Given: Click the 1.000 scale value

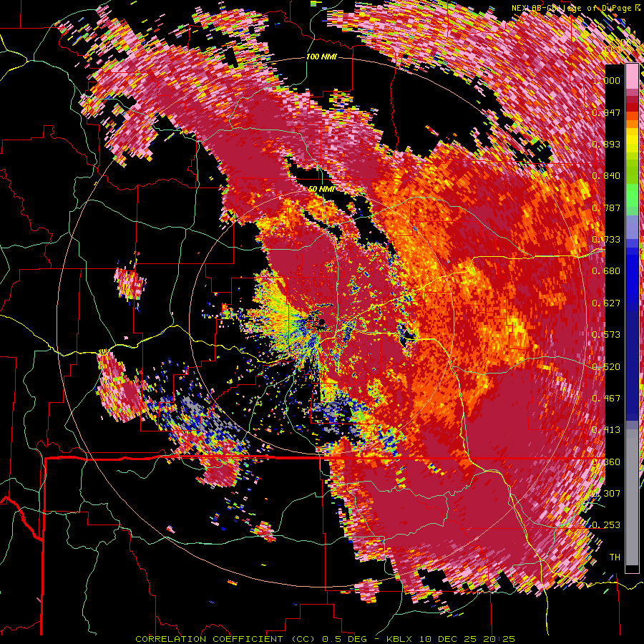Looking at the screenshot, I should (x=606, y=80).
